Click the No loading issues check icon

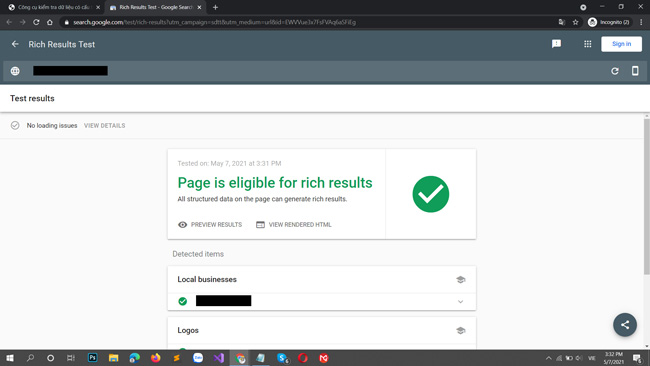pos(15,126)
